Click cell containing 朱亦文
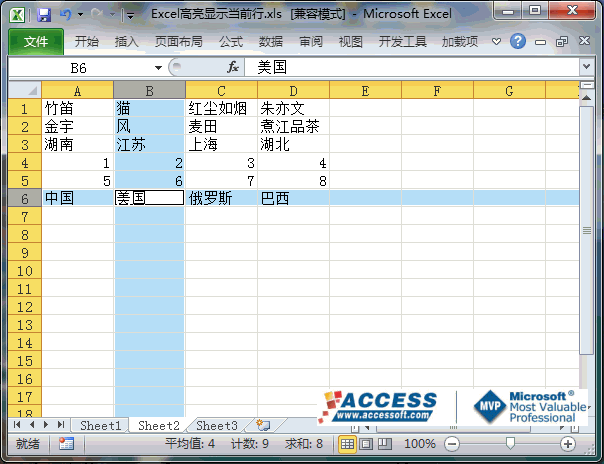The height and width of the screenshot is (464, 604). 293,108
